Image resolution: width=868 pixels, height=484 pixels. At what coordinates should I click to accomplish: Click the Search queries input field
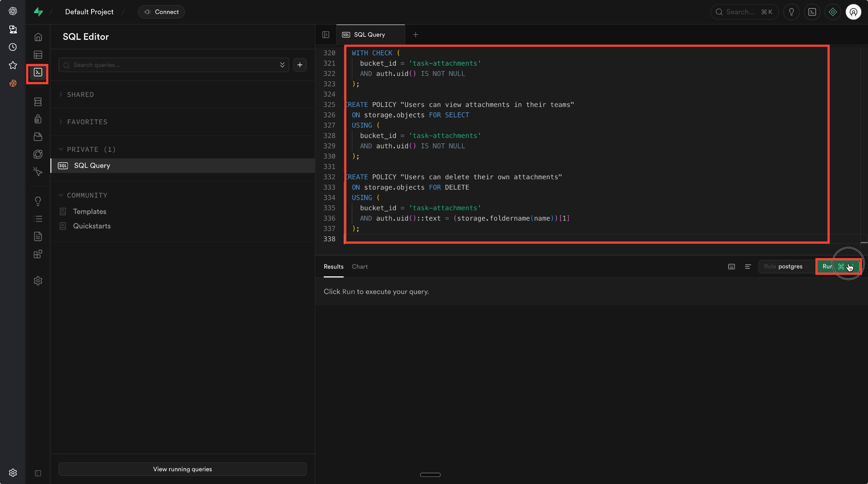[170, 65]
